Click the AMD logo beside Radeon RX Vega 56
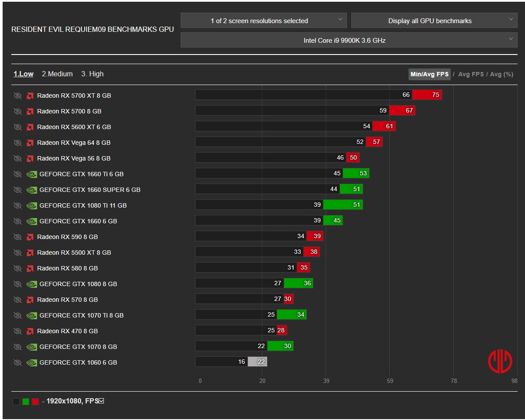The image size is (525, 420). click(30, 158)
